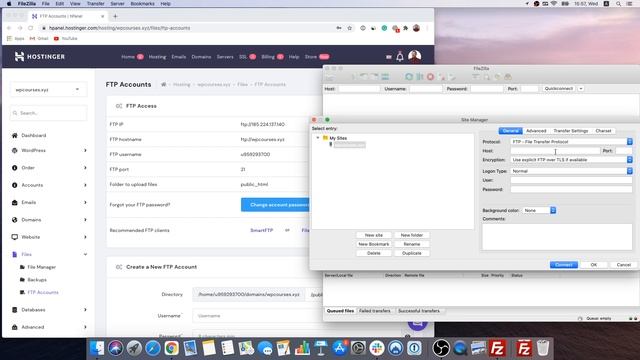Bookmark page with Chrome star icon

coord(349,28)
